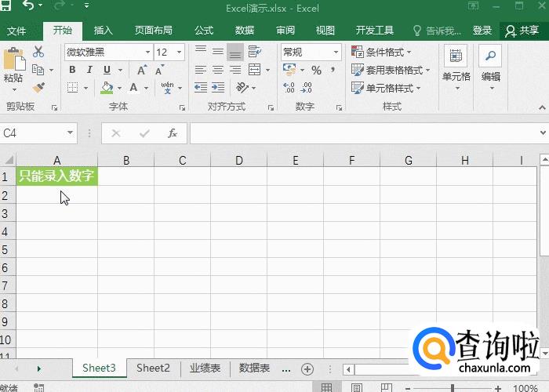Add new sheet with plus button
This screenshot has height=392, width=549.
pyautogui.click(x=307, y=369)
